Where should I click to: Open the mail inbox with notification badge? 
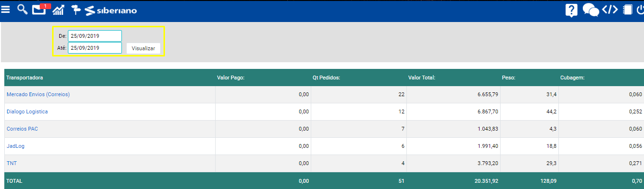pos(40,9)
